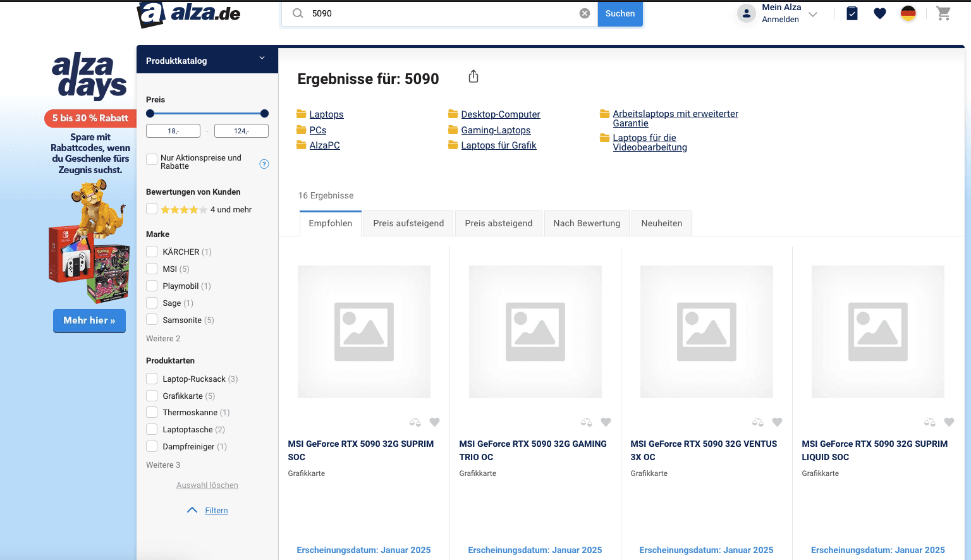Compare the SUPRIM SOC graphics card
Image resolution: width=971 pixels, height=560 pixels.
[415, 422]
